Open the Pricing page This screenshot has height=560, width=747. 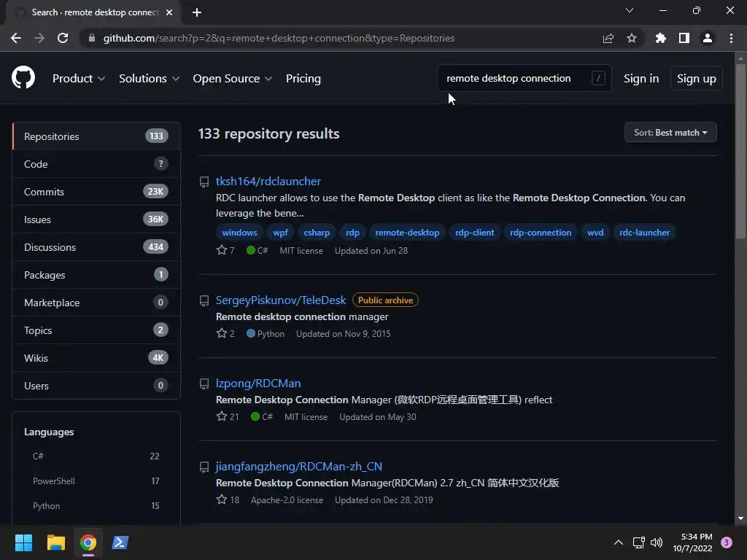click(303, 79)
